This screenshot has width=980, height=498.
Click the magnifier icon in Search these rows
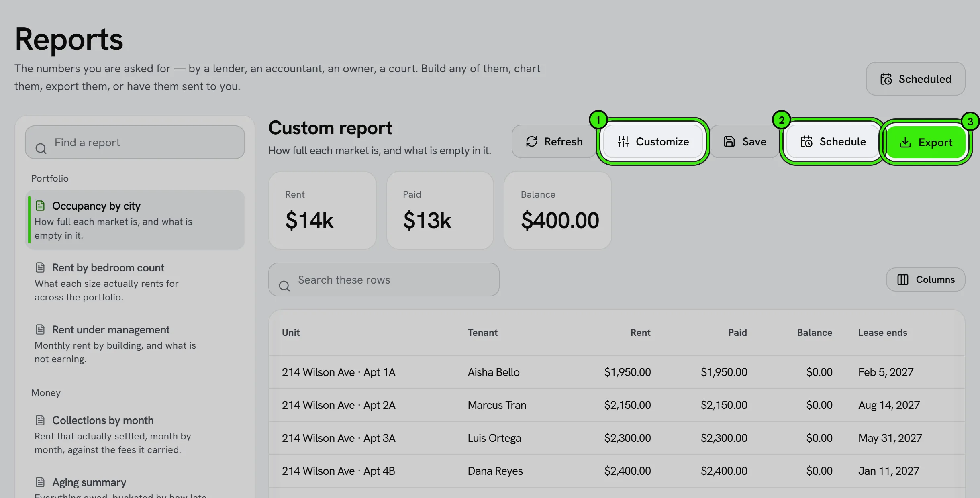point(284,286)
